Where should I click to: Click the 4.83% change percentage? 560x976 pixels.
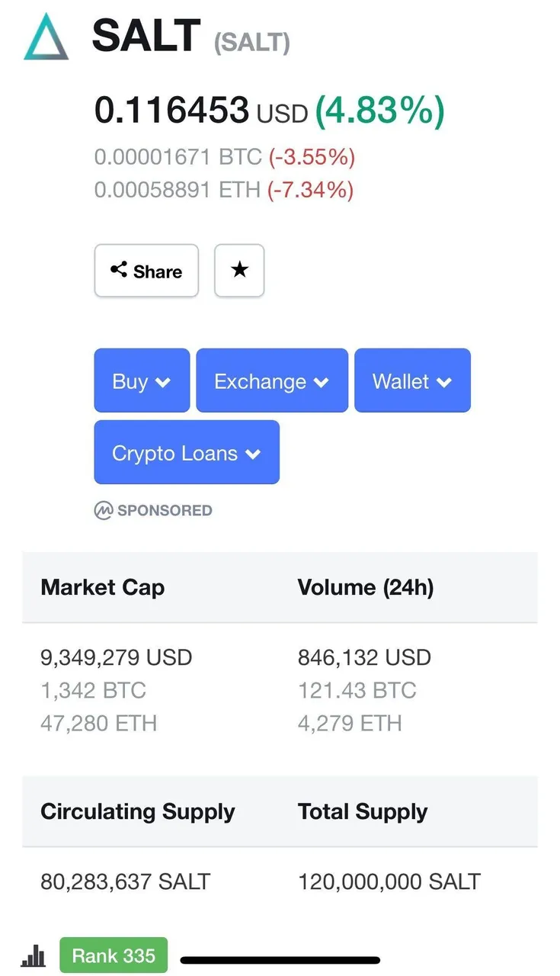pos(379,111)
